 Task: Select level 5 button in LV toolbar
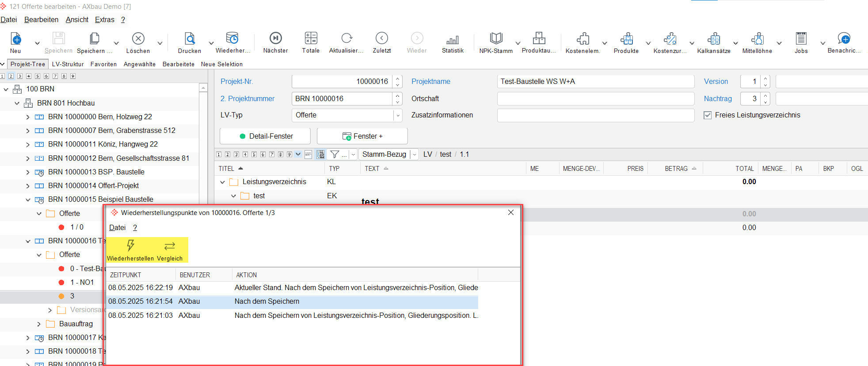pos(254,154)
